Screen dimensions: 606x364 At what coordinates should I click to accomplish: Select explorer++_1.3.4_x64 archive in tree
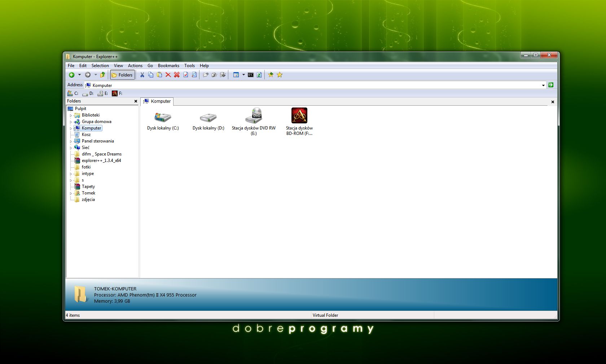101,161
